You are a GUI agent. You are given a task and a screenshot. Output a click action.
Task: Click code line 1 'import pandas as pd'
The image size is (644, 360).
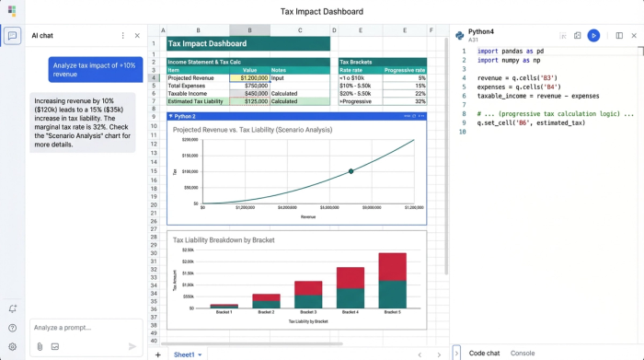click(511, 51)
